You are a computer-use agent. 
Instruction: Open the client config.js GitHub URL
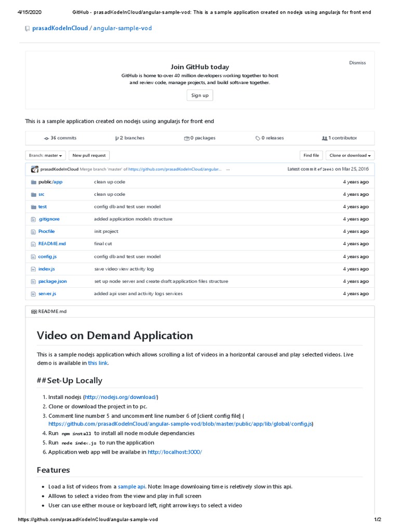click(180, 424)
